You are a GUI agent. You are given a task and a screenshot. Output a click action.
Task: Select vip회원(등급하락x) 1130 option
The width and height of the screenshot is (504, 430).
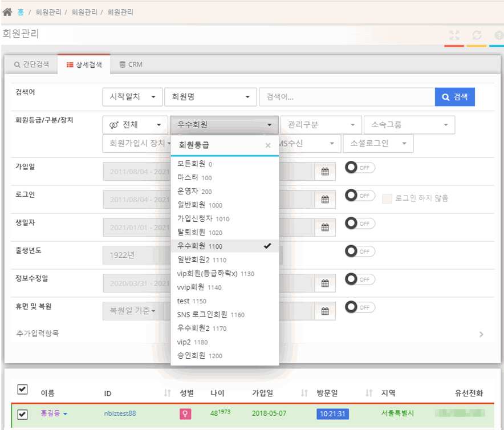click(225, 273)
